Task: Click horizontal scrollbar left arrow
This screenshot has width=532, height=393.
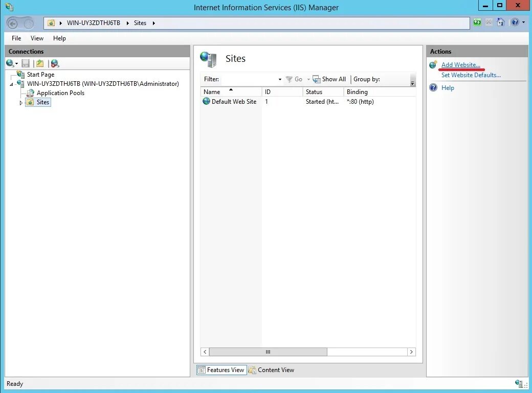Action: pyautogui.click(x=205, y=352)
